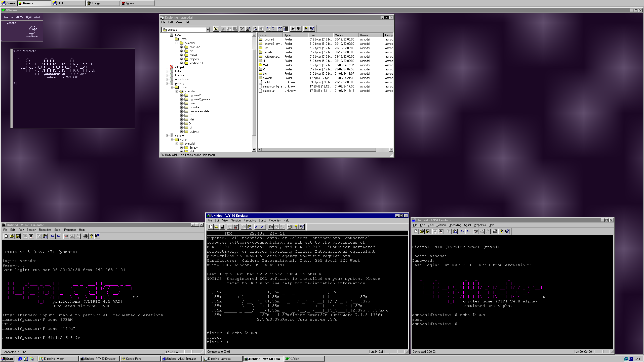
Task: Click Print icon in WY-60 Emulator toolbar
Action: tap(290, 227)
